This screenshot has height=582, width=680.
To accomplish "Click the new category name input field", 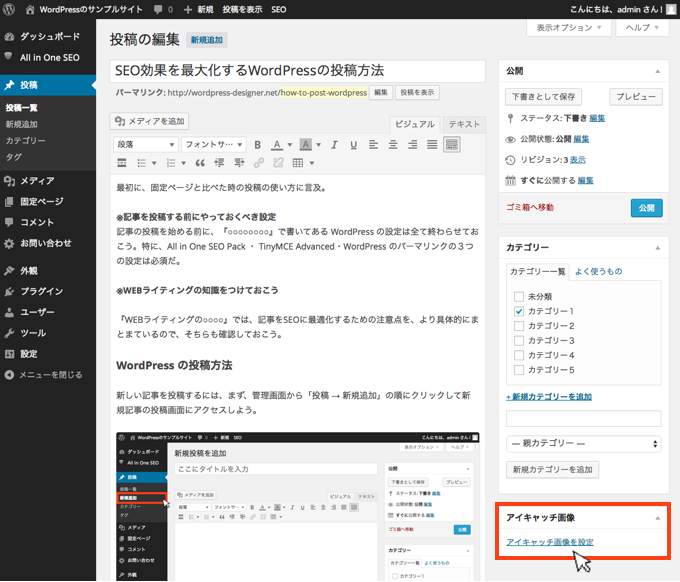I will click(583, 419).
